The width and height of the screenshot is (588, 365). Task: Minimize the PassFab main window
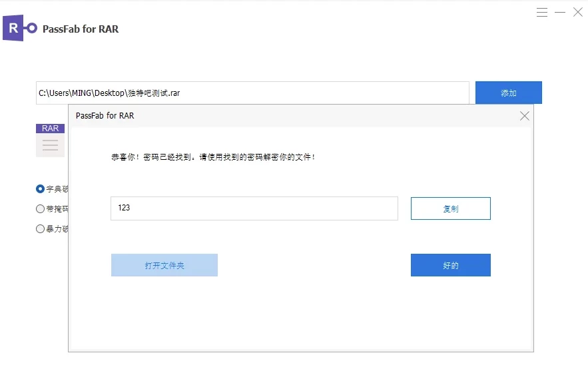click(x=560, y=13)
